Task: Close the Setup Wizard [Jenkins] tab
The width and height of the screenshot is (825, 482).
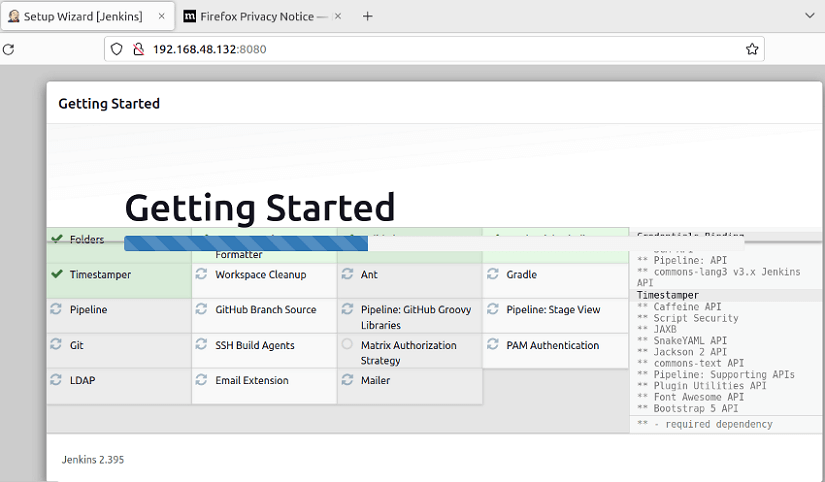Action: click(x=162, y=16)
